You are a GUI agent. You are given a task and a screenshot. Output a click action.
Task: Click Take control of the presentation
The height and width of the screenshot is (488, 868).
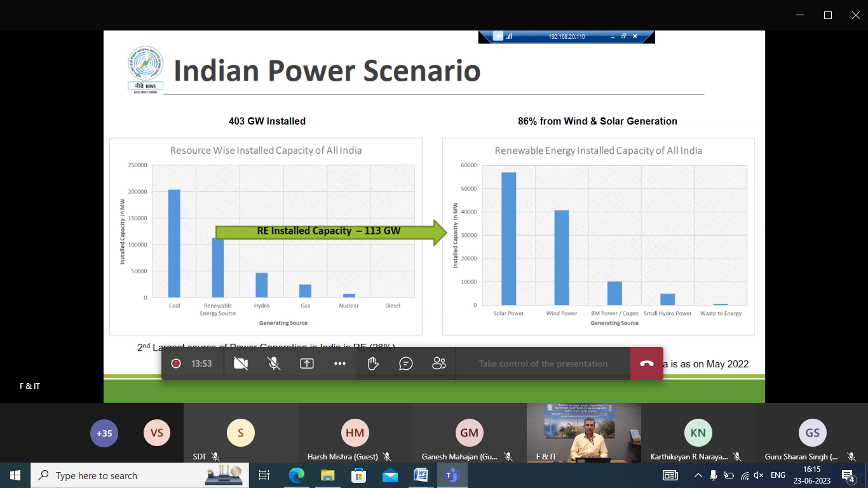click(543, 363)
